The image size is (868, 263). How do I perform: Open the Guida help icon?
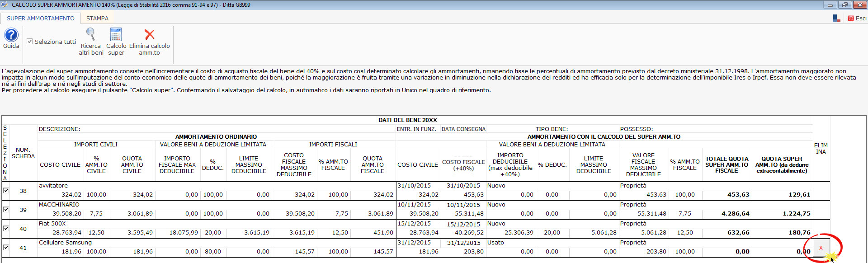(x=11, y=35)
